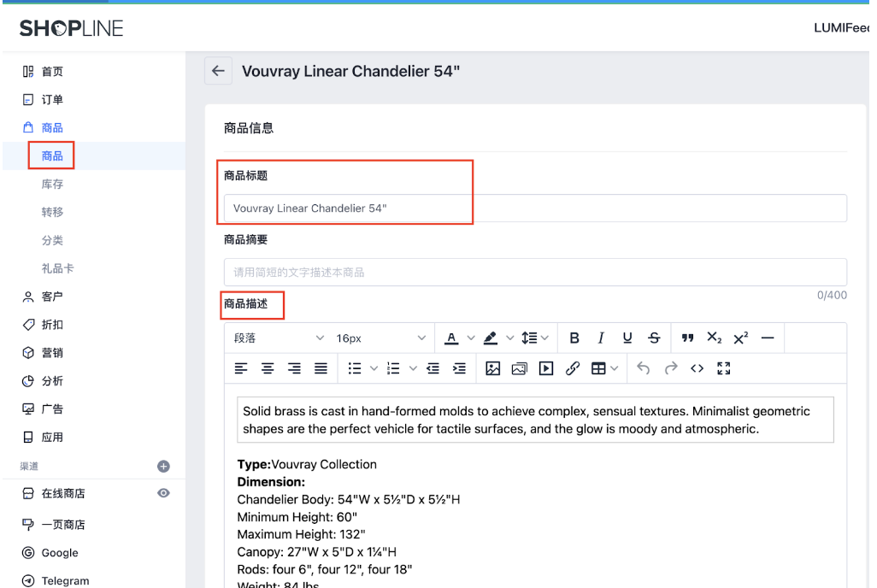Open the Orders menu in sidebar
The height and width of the screenshot is (588, 877).
pos(52,100)
